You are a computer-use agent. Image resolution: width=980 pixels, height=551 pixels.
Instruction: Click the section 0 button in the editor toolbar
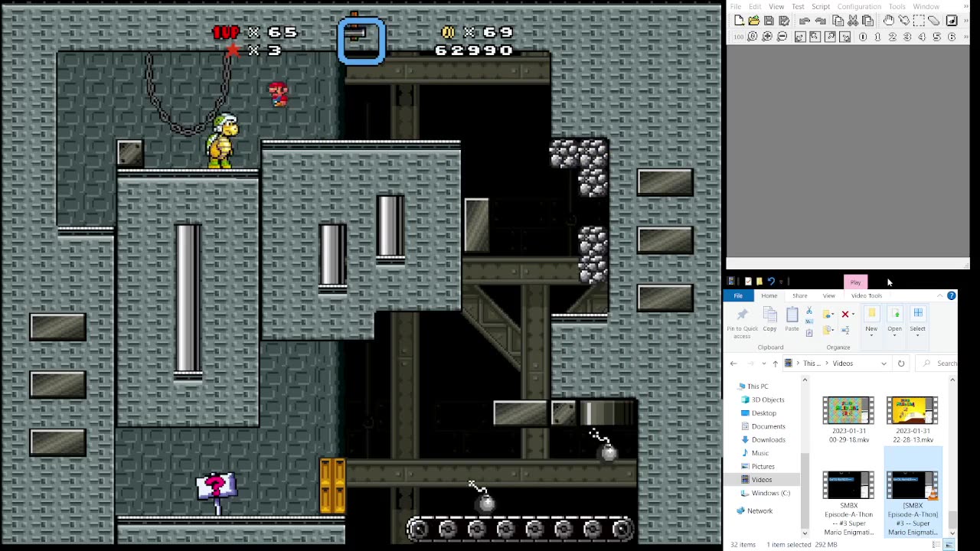pos(863,37)
